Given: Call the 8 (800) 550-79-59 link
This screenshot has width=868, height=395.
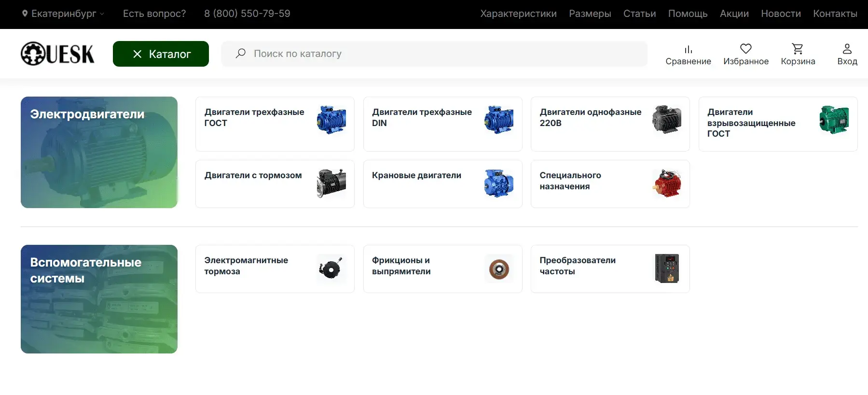Looking at the screenshot, I should [247, 14].
